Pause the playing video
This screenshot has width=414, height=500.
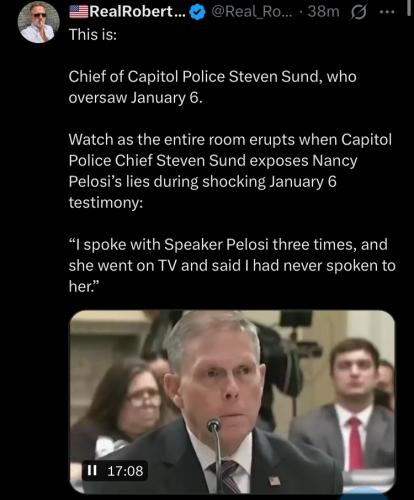[x=92, y=470]
